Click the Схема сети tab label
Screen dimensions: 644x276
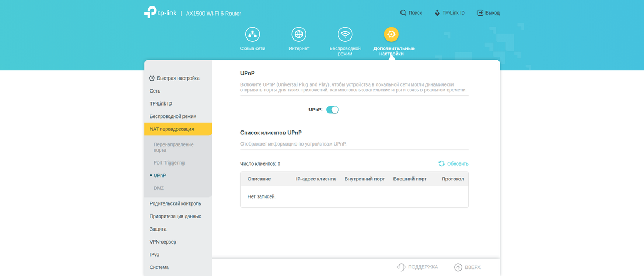253,49
